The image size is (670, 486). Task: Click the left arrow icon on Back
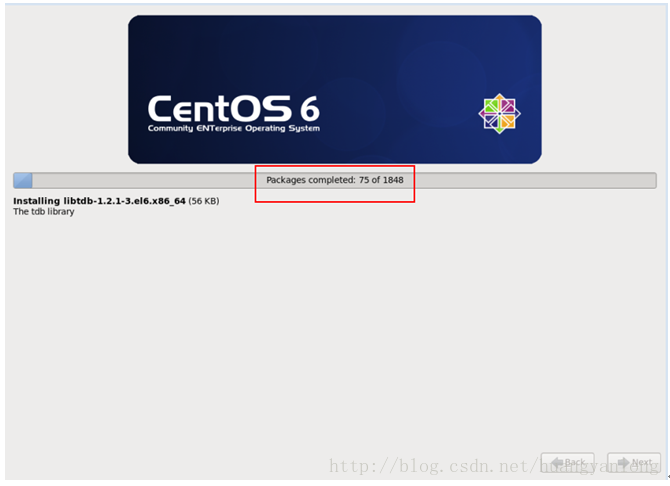click(x=558, y=462)
